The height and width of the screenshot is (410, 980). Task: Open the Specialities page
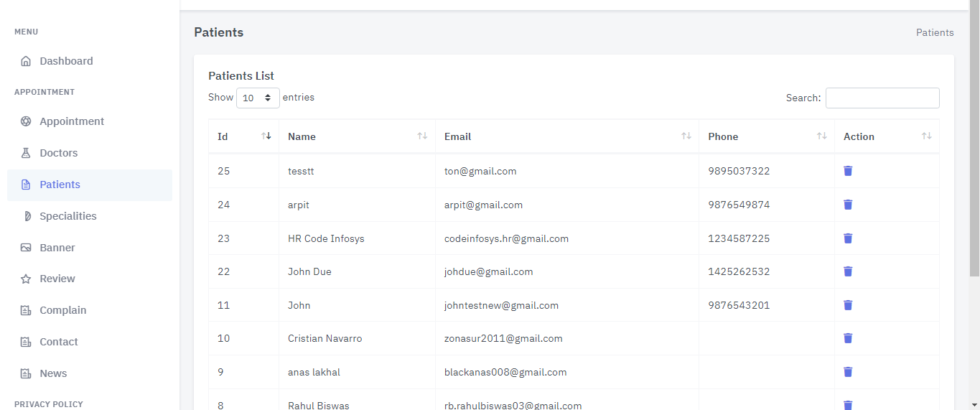(x=68, y=216)
